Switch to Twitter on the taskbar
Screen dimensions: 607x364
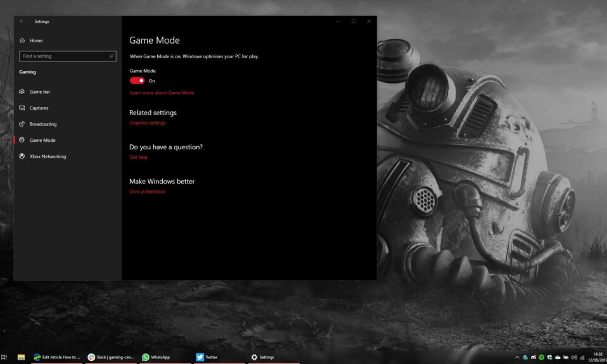pyautogui.click(x=219, y=357)
